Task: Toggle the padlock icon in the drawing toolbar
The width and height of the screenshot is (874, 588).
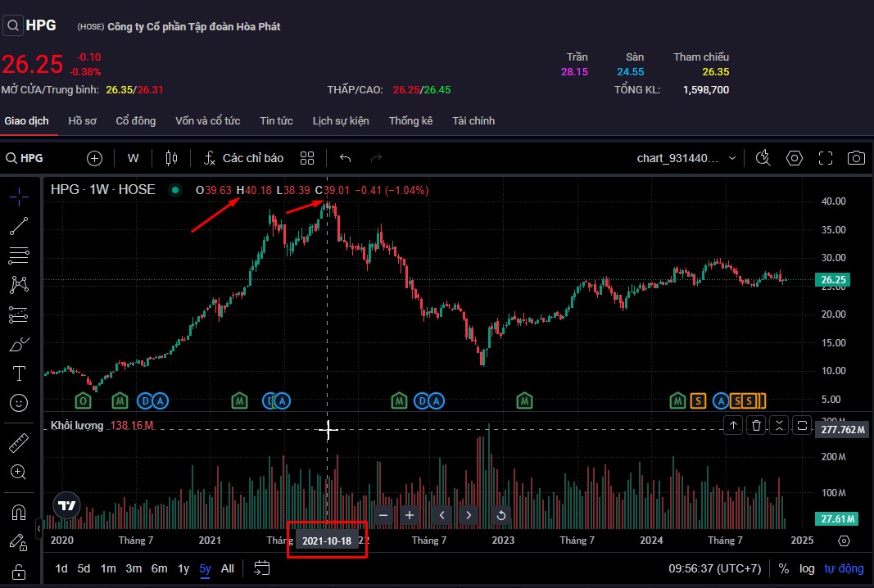Action: 19,572
